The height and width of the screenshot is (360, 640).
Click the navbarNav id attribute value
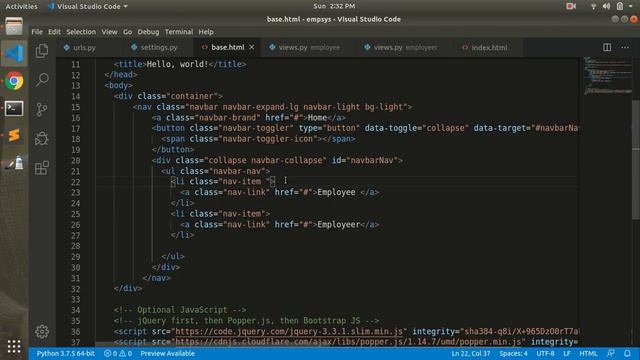[372, 160]
